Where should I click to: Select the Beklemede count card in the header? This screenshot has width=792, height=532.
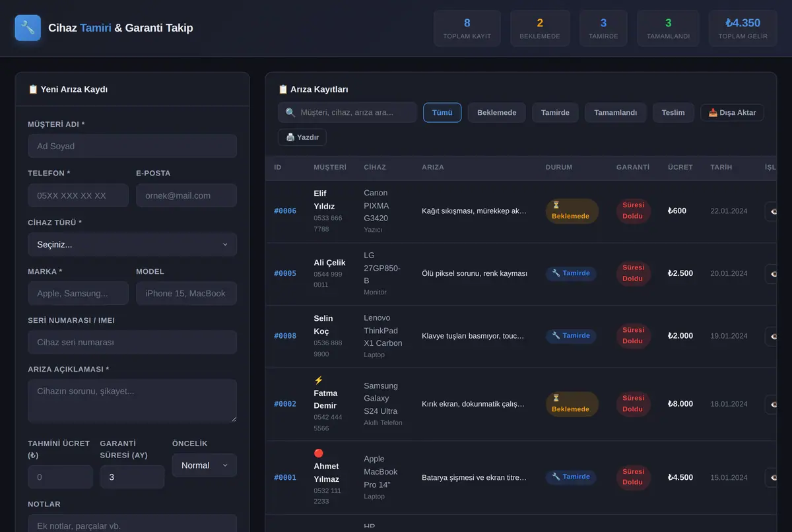540,28
